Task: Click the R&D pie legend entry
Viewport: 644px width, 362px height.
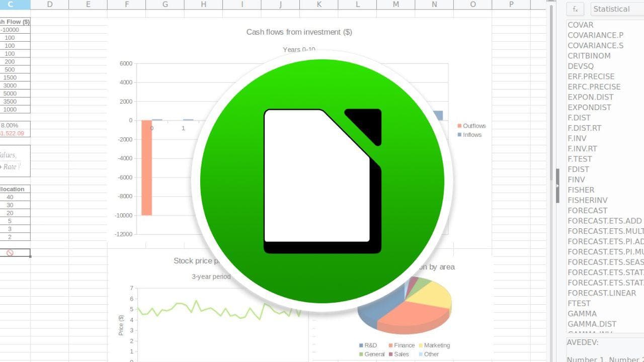Action: coord(368,345)
